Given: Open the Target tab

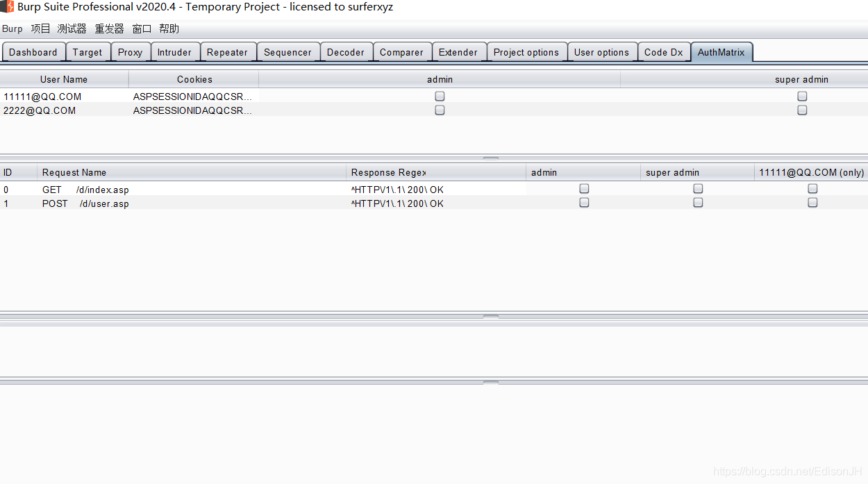Looking at the screenshot, I should tap(87, 51).
